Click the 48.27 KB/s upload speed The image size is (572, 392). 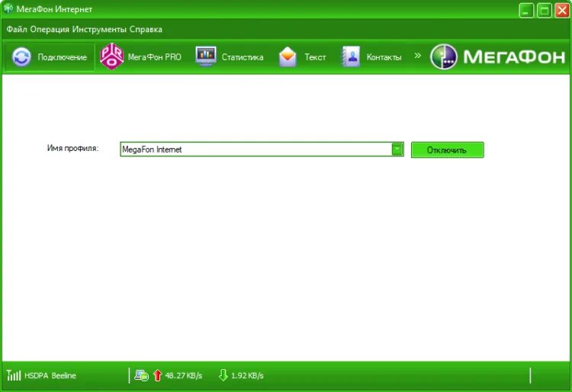(184, 375)
